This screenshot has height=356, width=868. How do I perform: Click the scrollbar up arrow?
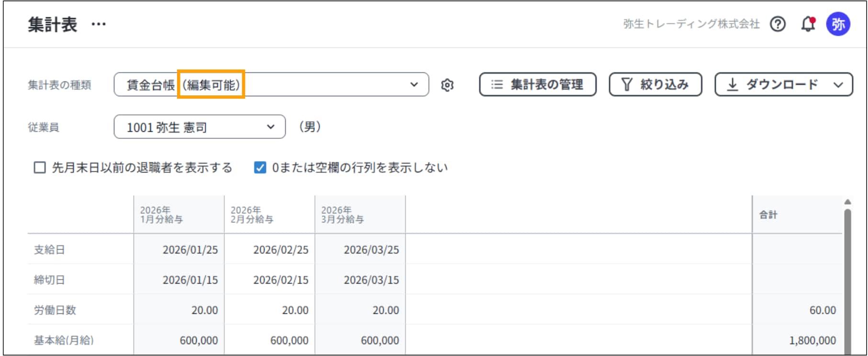click(x=847, y=202)
